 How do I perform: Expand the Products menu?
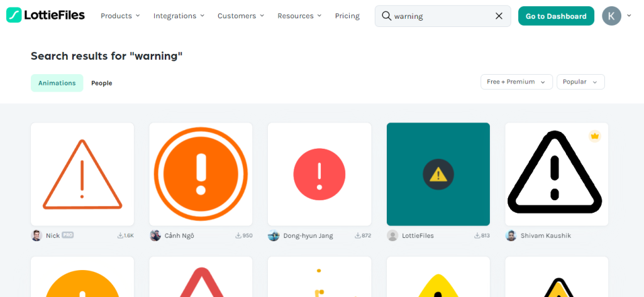tap(120, 16)
